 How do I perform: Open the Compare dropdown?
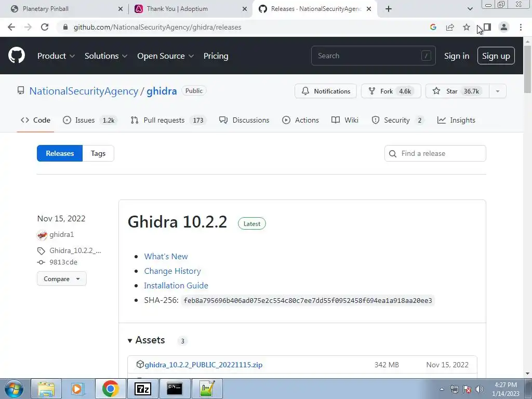(62, 278)
